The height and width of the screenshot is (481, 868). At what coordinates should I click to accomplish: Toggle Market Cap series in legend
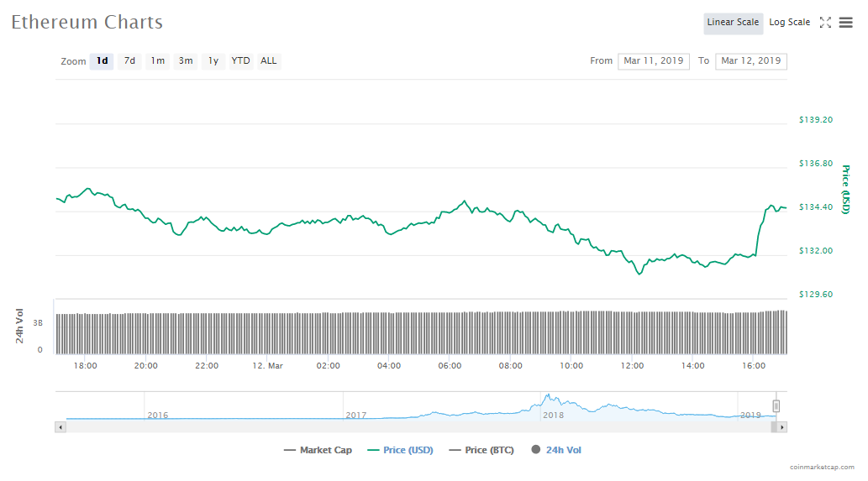[x=318, y=450]
